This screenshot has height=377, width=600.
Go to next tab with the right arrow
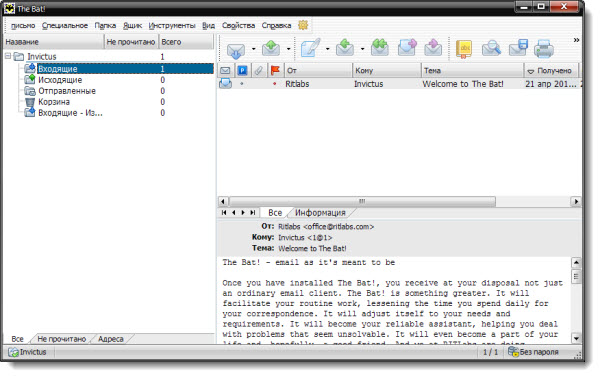(x=243, y=212)
